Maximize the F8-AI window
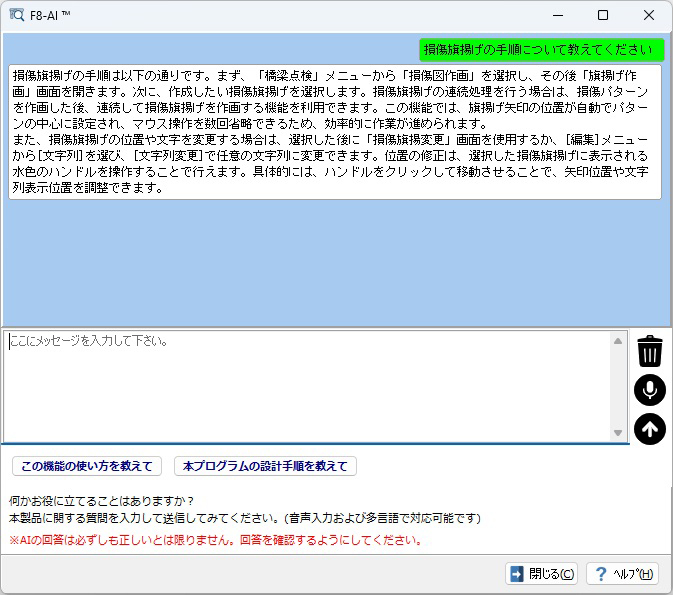673x595 pixels. click(x=603, y=15)
